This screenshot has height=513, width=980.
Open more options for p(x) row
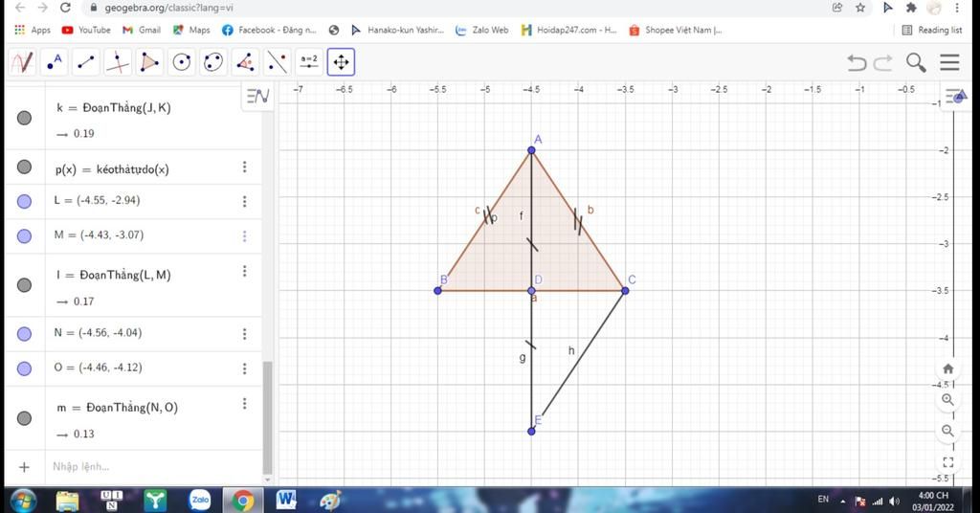(x=244, y=167)
